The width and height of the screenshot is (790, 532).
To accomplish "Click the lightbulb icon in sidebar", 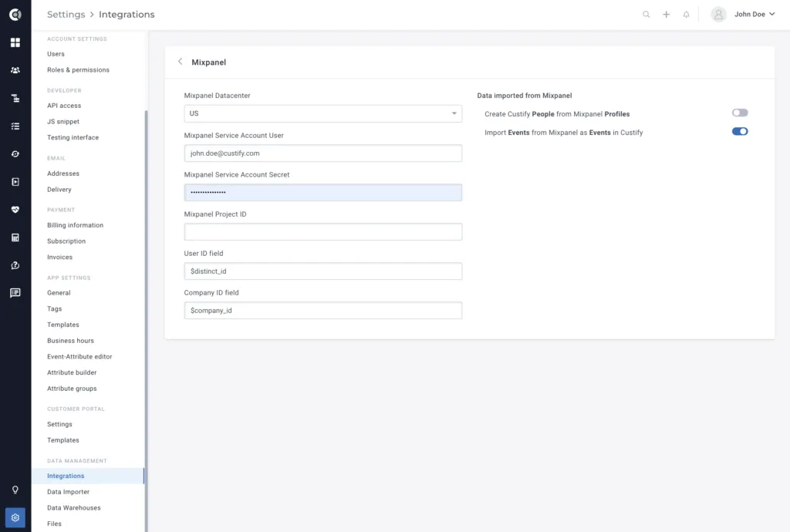I will pyautogui.click(x=15, y=490).
